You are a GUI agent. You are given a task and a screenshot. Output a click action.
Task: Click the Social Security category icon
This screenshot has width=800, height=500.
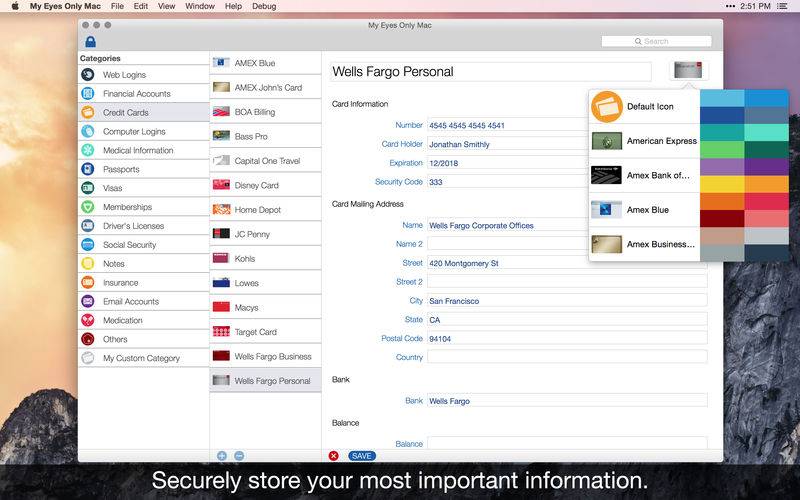tap(88, 244)
